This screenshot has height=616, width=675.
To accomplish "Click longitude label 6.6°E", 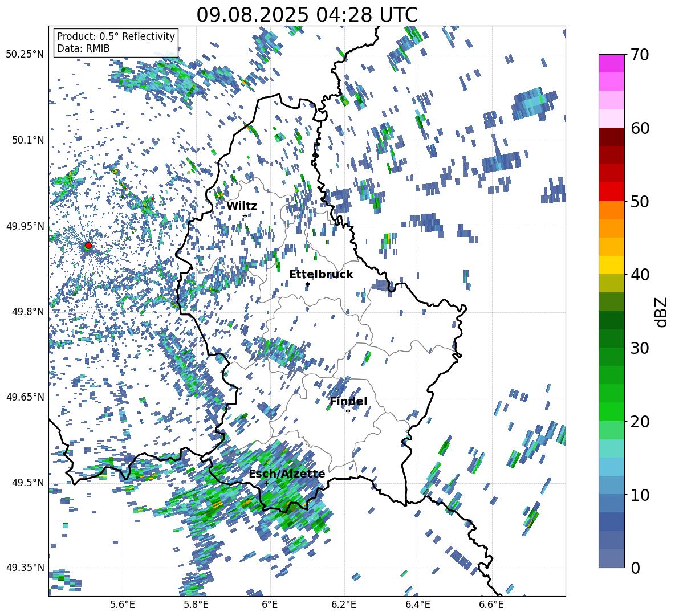I will click(491, 605).
